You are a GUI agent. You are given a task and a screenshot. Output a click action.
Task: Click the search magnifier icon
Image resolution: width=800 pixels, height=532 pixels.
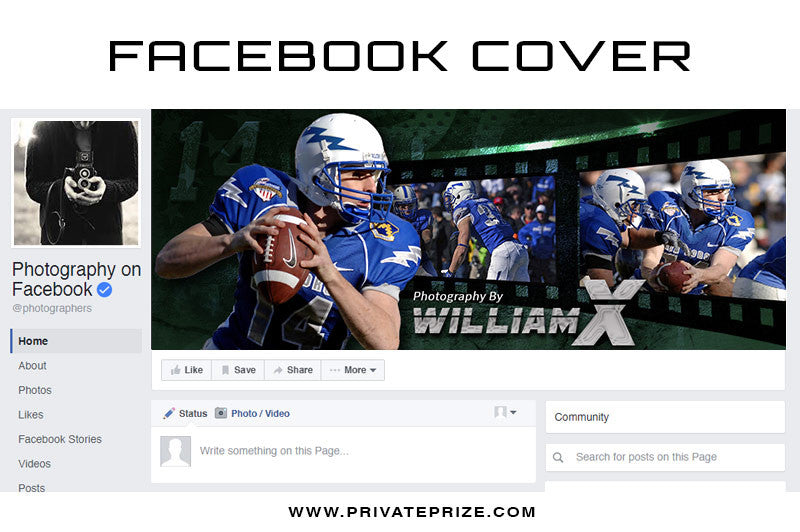[x=558, y=458]
